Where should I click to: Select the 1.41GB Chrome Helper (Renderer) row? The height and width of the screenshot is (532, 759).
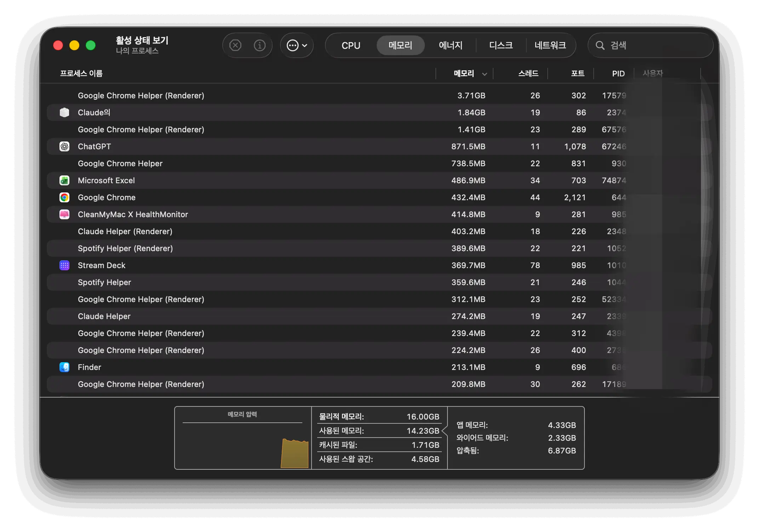tap(379, 129)
